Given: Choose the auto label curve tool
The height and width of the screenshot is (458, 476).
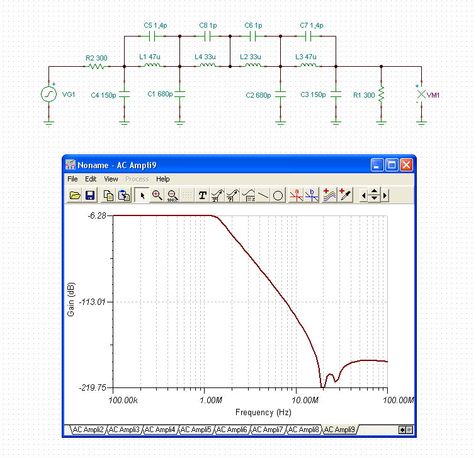Looking at the screenshot, I should 217,195.
